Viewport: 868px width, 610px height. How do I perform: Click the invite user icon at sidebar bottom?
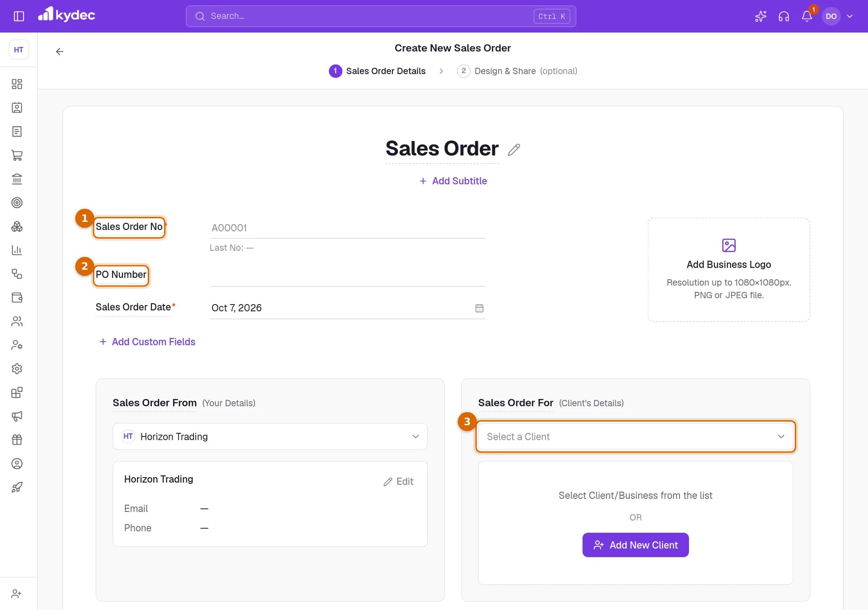(x=17, y=594)
